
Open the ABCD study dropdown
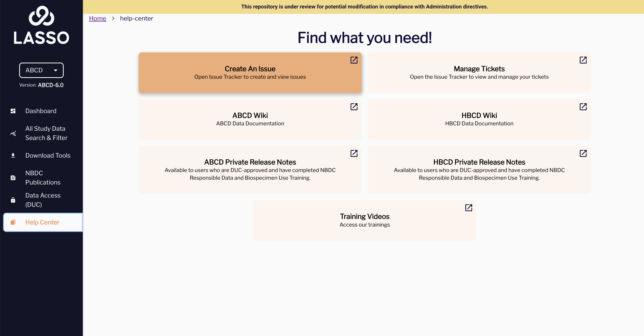(41, 70)
